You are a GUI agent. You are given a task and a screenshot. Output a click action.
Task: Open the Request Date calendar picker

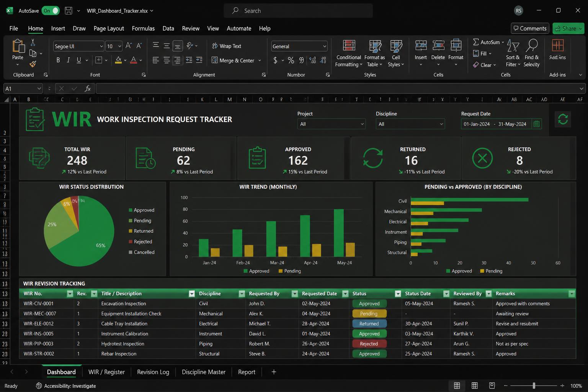(x=536, y=124)
